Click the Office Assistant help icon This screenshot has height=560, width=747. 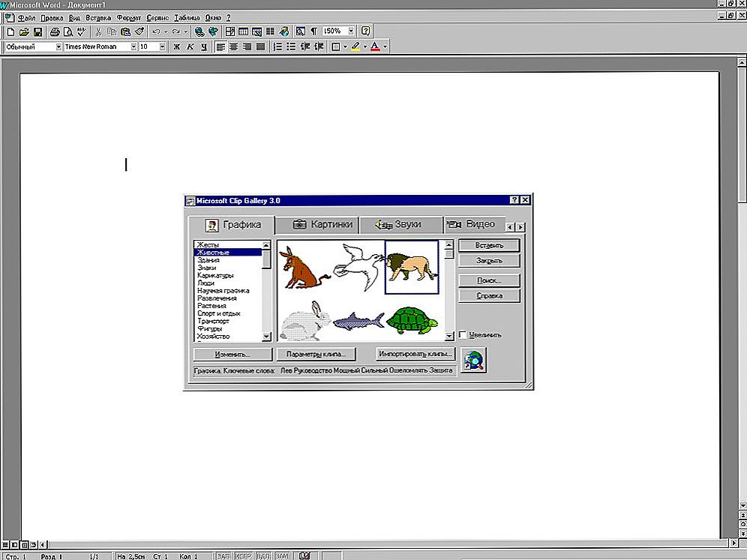coord(365,31)
